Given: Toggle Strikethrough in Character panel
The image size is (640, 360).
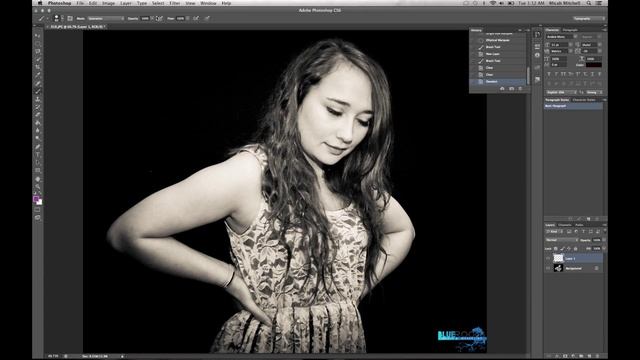Looking at the screenshot, I should 600,74.
